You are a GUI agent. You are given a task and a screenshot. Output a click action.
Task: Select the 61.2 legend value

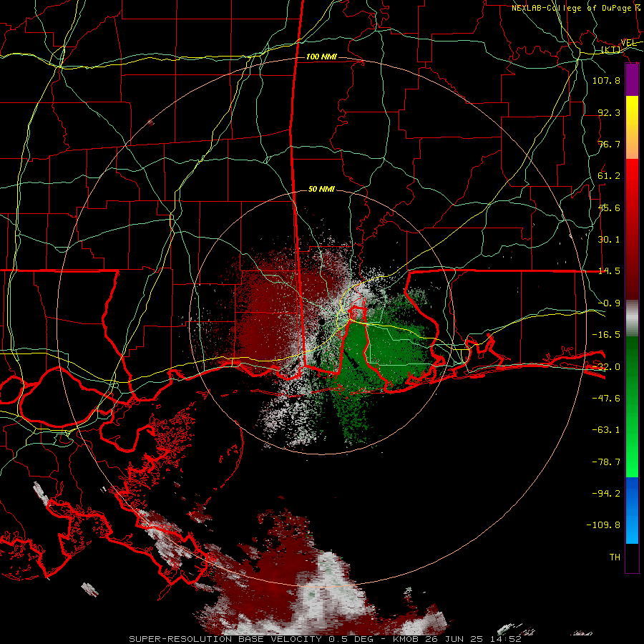(x=609, y=176)
